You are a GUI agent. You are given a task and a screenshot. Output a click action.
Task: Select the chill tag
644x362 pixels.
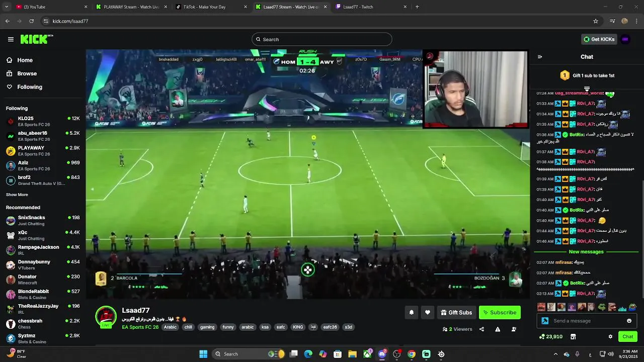click(188, 327)
